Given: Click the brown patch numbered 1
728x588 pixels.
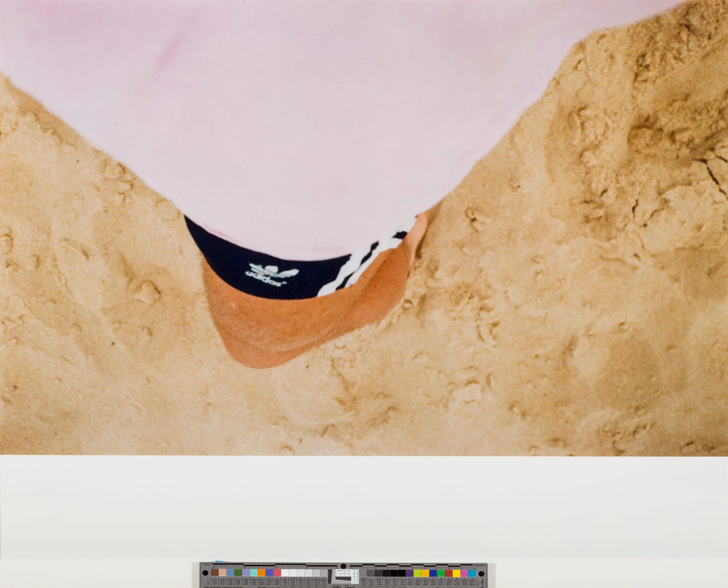Looking at the screenshot, I should (x=215, y=573).
